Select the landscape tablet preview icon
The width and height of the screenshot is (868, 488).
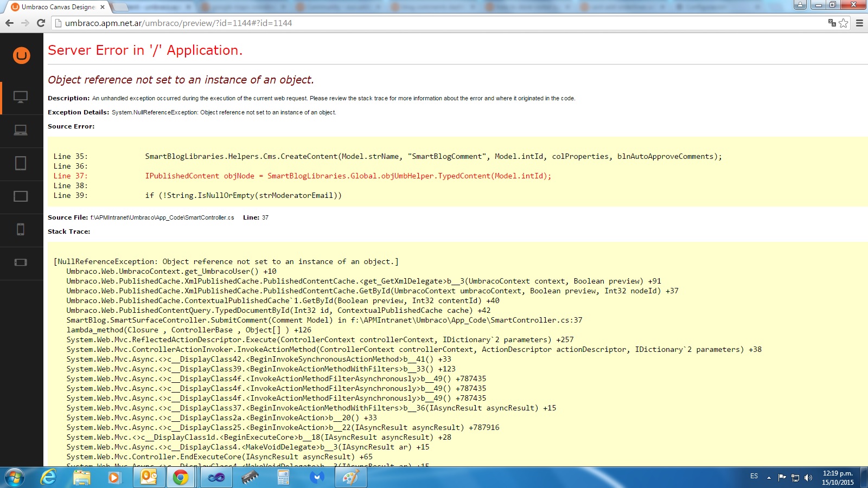pyautogui.click(x=21, y=196)
